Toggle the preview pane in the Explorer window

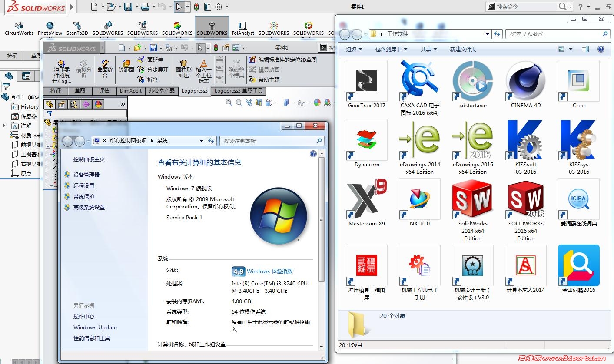coord(585,49)
